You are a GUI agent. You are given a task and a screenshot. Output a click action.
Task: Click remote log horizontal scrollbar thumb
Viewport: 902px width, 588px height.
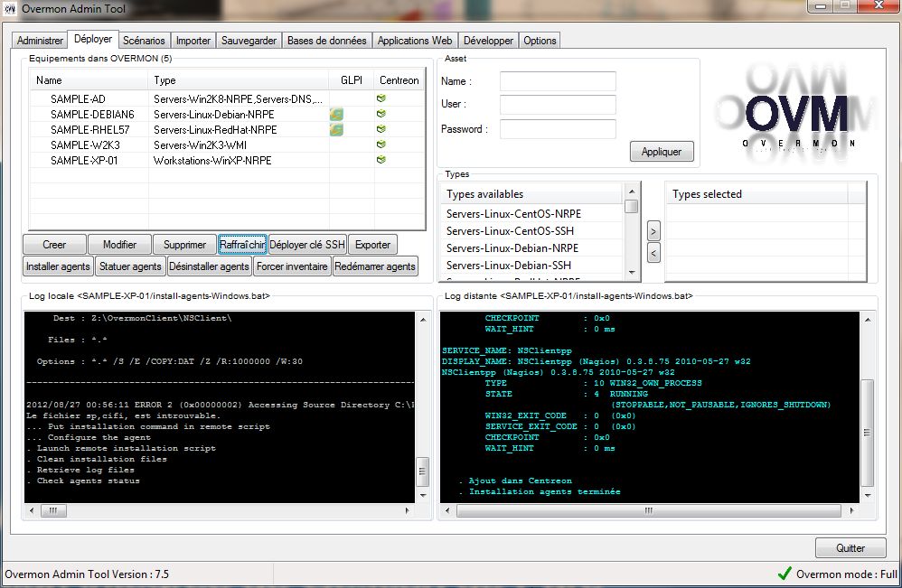648,510
